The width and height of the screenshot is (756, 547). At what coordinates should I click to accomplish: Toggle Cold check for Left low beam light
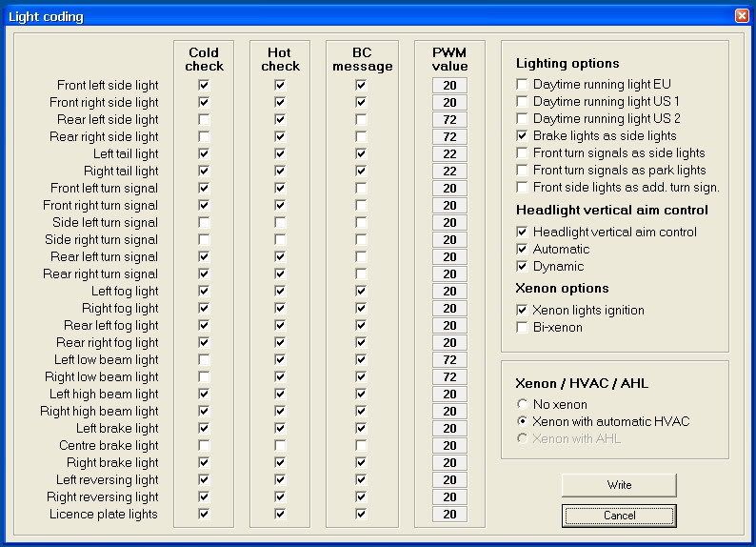click(204, 360)
